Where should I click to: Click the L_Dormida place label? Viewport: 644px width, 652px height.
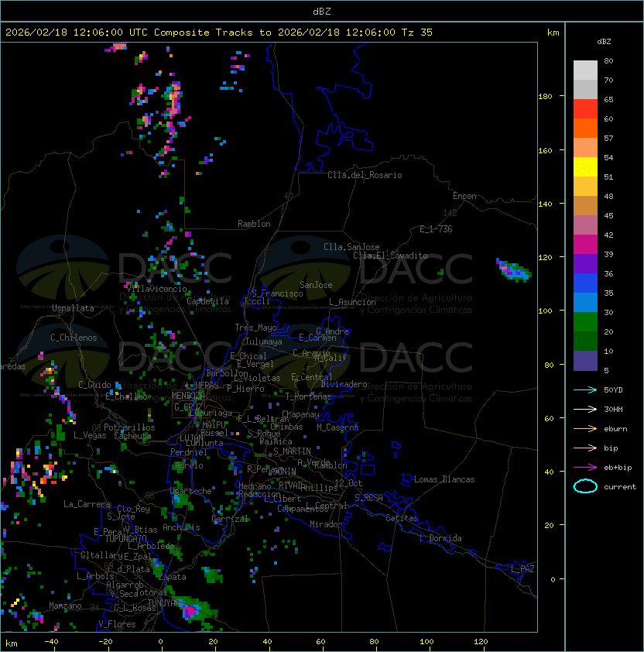[x=440, y=538]
